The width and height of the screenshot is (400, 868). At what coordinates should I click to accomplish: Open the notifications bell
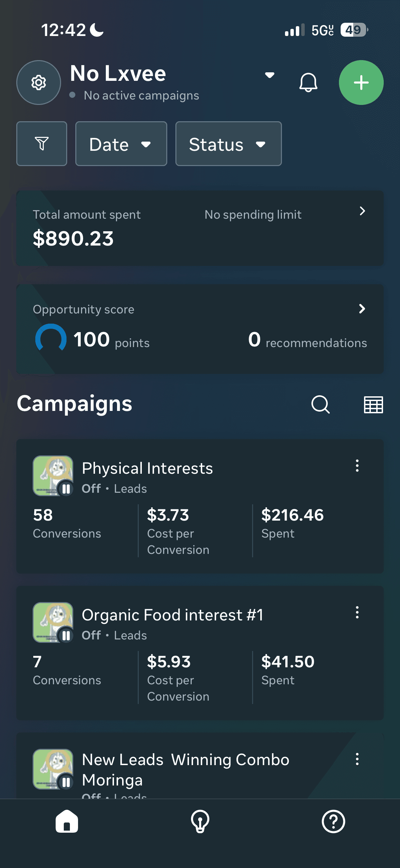tap(308, 83)
